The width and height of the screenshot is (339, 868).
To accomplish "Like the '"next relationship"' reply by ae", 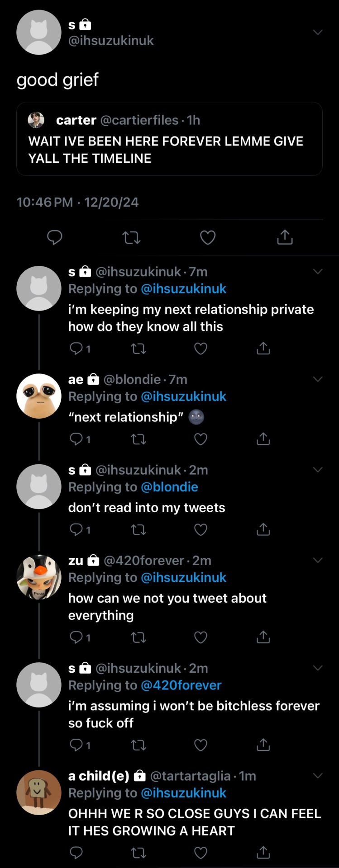I will click(x=201, y=439).
